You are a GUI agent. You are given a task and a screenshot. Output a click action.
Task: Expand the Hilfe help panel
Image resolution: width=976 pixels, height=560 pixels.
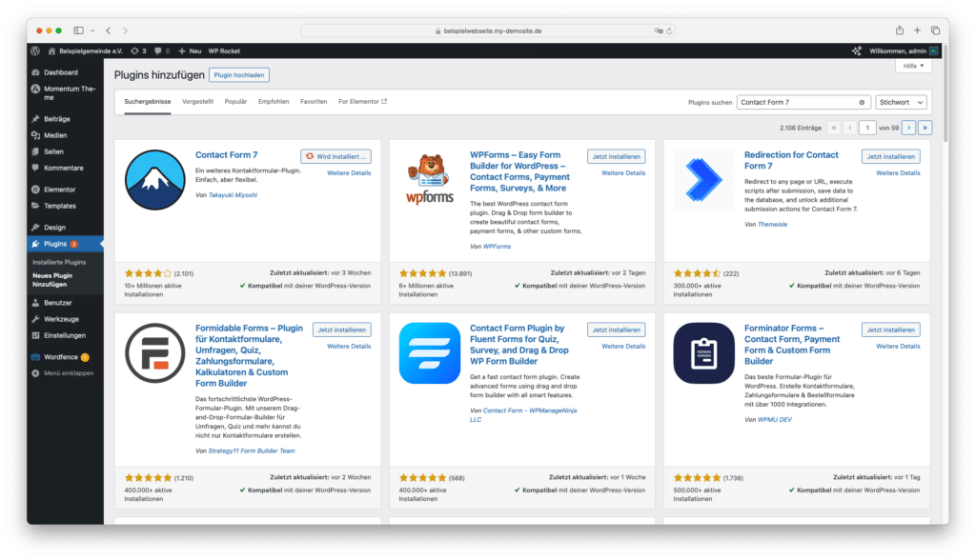(913, 66)
